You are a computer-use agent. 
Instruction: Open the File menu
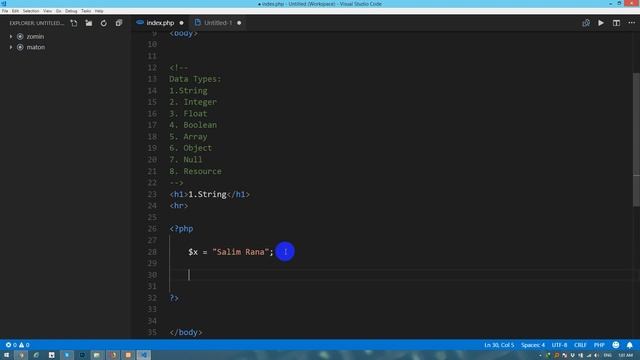5,11
